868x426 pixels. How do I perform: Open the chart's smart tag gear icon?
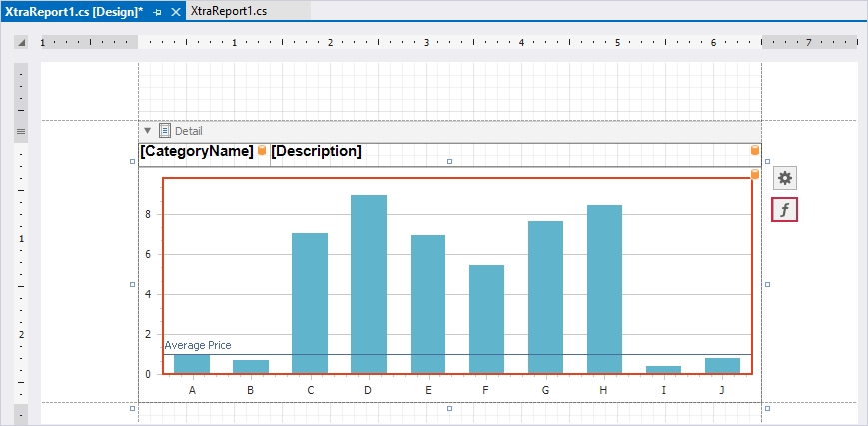tap(785, 178)
